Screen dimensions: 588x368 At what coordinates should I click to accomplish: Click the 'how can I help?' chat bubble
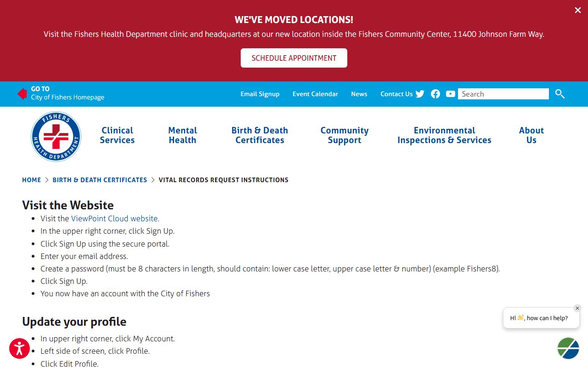point(541,318)
